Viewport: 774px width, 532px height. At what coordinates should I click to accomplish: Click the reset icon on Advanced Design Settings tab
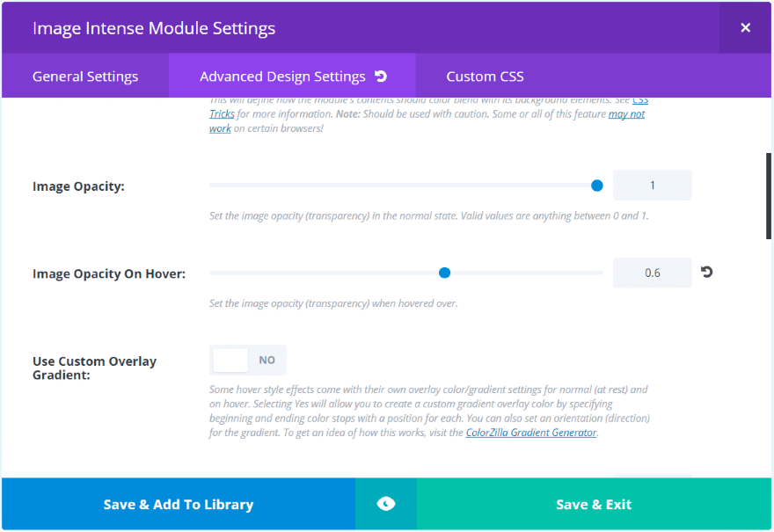click(381, 77)
